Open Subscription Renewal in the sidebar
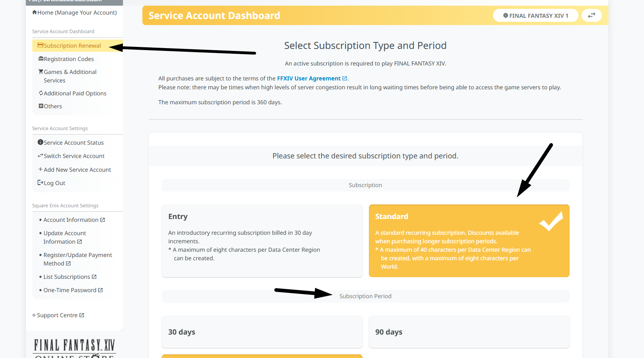This screenshot has width=644, height=358. pos(72,46)
